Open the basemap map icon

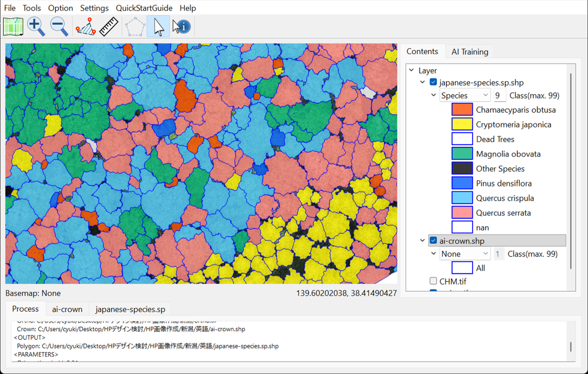[13, 26]
